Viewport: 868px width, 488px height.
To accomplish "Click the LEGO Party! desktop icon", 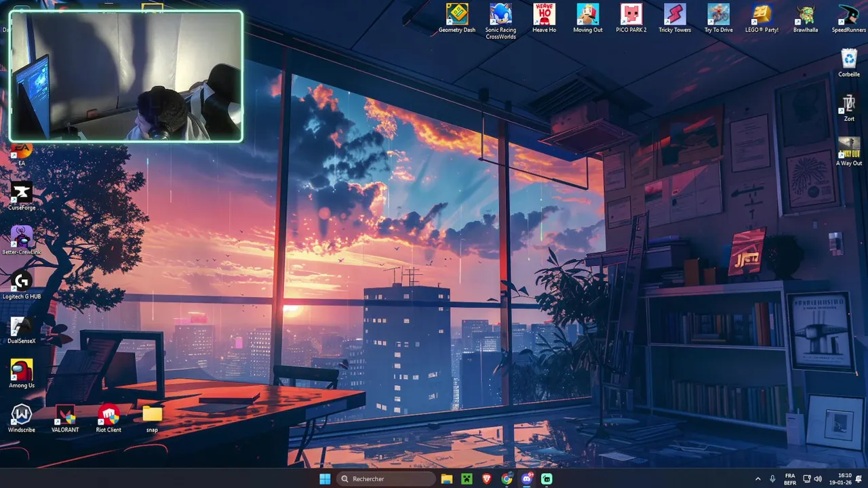I will click(762, 18).
